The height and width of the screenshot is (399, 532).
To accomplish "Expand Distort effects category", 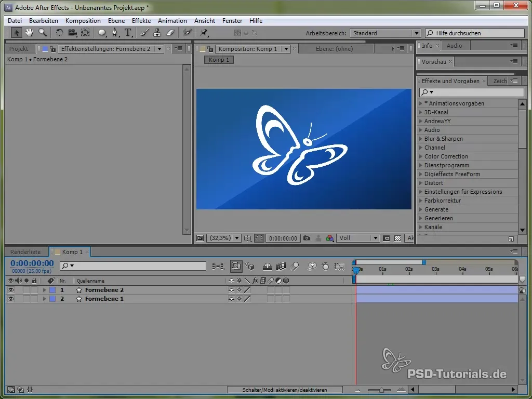I will pyautogui.click(x=421, y=183).
